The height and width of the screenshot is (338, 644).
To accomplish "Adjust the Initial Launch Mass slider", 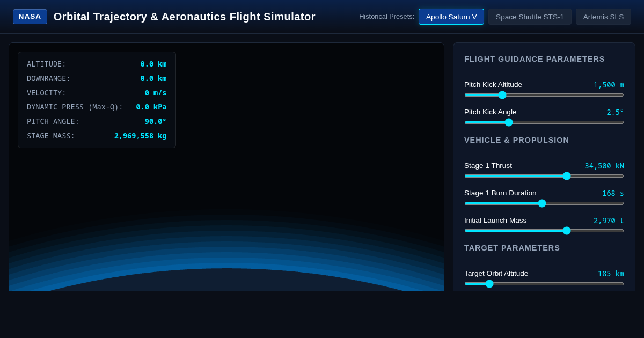I will (544, 231).
